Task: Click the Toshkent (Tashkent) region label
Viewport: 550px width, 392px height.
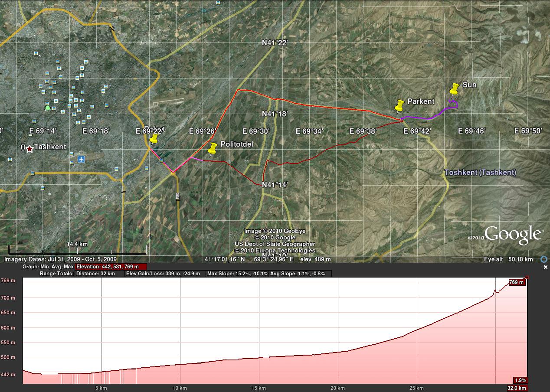Action: 480,173
